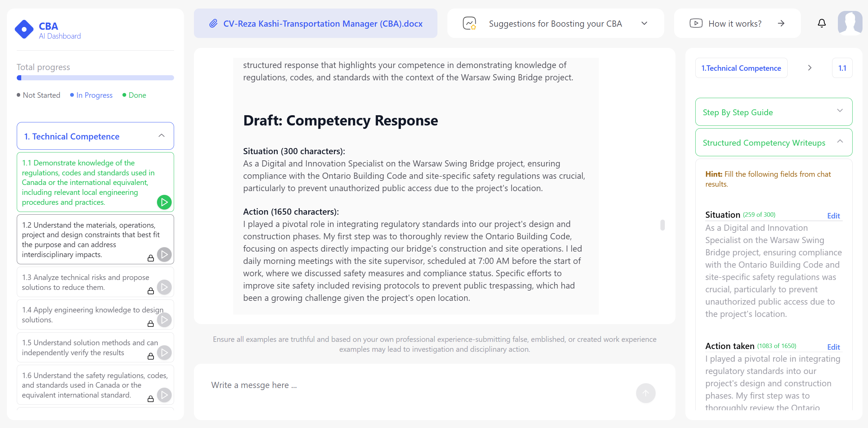Select the 1.Technical Competence breadcrumb tab
Image resolution: width=868 pixels, height=428 pixels.
[x=741, y=68]
